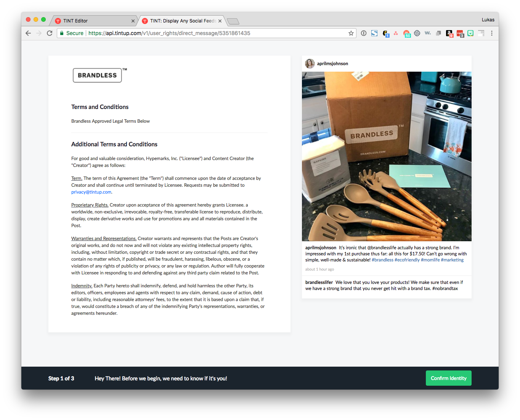Image resolution: width=520 pixels, height=420 pixels.
Task: Click the underlined 'Indemnity.' label
Action: pos(82,286)
